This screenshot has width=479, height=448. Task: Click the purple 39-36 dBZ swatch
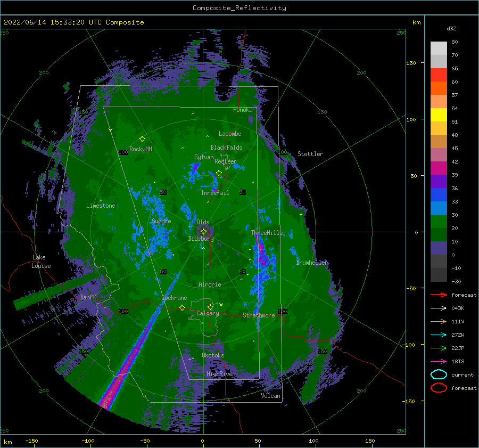[439, 182]
